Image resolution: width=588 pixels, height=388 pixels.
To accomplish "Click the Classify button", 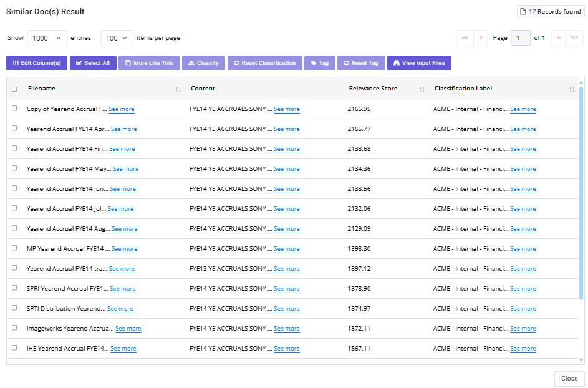I will 203,63.
